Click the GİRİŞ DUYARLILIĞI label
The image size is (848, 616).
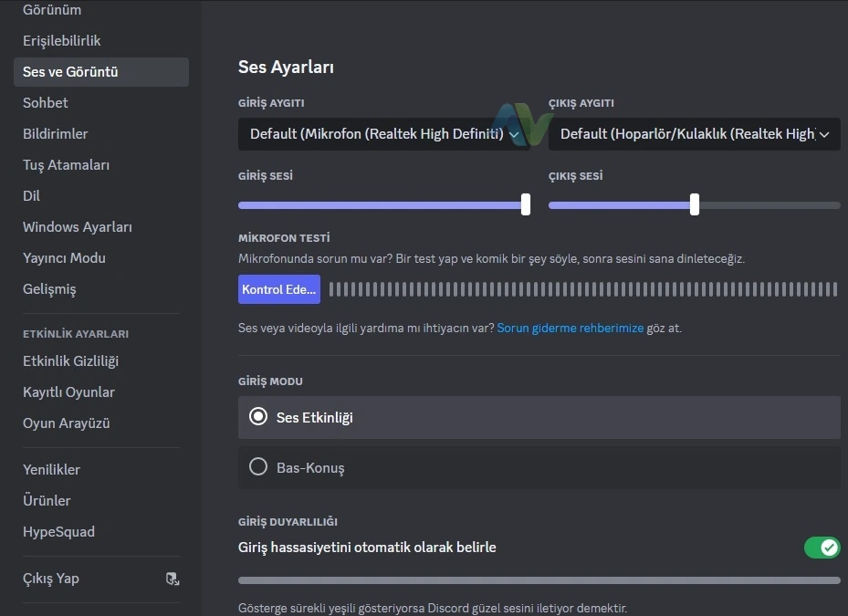point(288,522)
